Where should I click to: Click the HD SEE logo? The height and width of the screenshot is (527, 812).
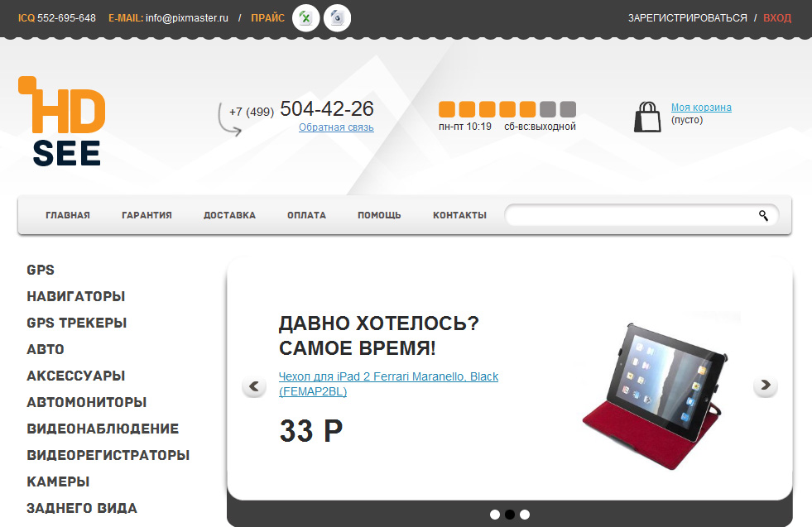point(62,122)
